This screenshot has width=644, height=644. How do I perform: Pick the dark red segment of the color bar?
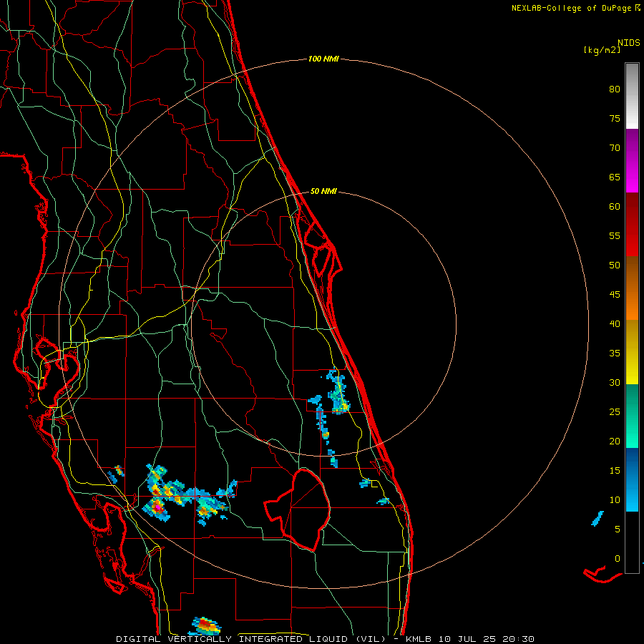tap(632, 224)
